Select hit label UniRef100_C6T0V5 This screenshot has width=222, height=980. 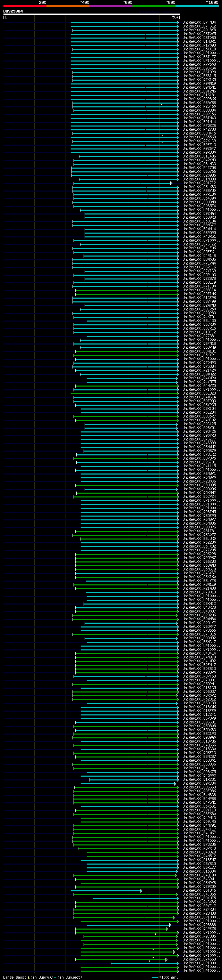(x=199, y=34)
